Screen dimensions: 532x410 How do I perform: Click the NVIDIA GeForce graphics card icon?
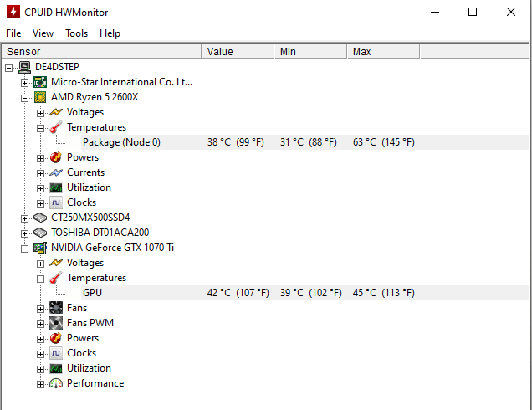(x=40, y=248)
